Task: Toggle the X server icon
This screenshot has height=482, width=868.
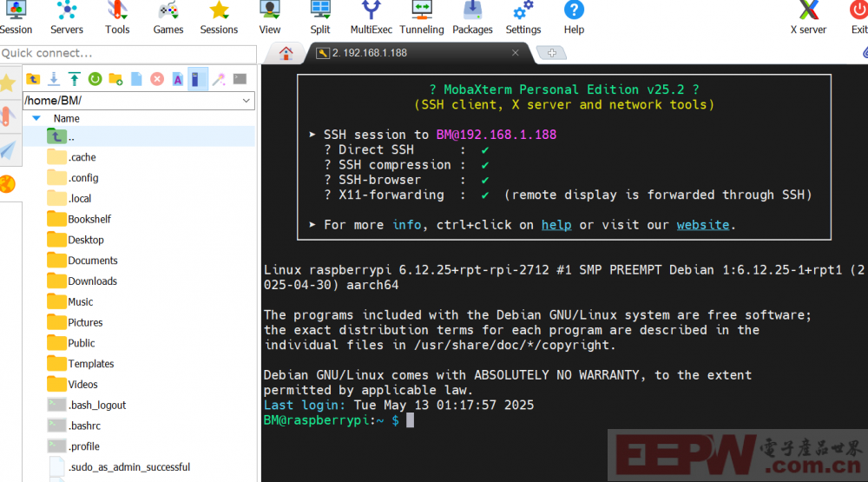Action: tap(808, 18)
